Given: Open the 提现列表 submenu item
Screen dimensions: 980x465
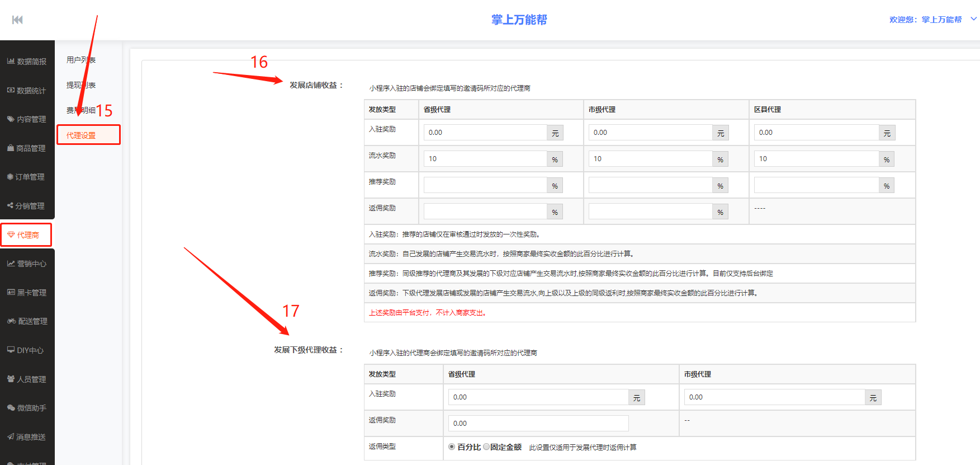Looking at the screenshot, I should coord(81,85).
